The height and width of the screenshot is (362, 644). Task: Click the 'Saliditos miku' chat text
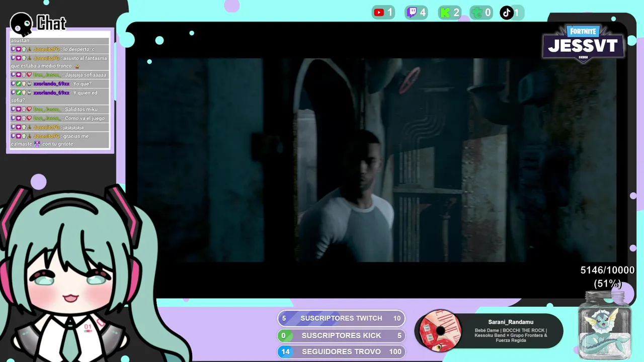pos(81,110)
